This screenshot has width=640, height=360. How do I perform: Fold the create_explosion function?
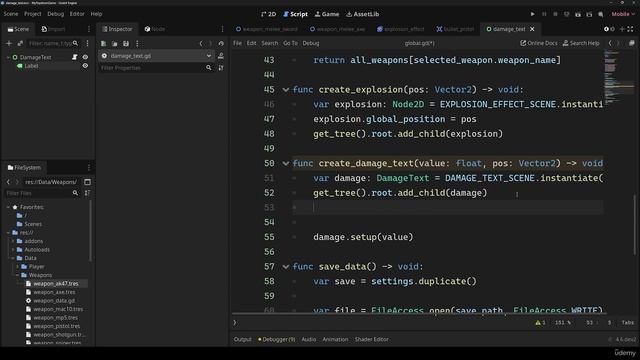pos(286,90)
